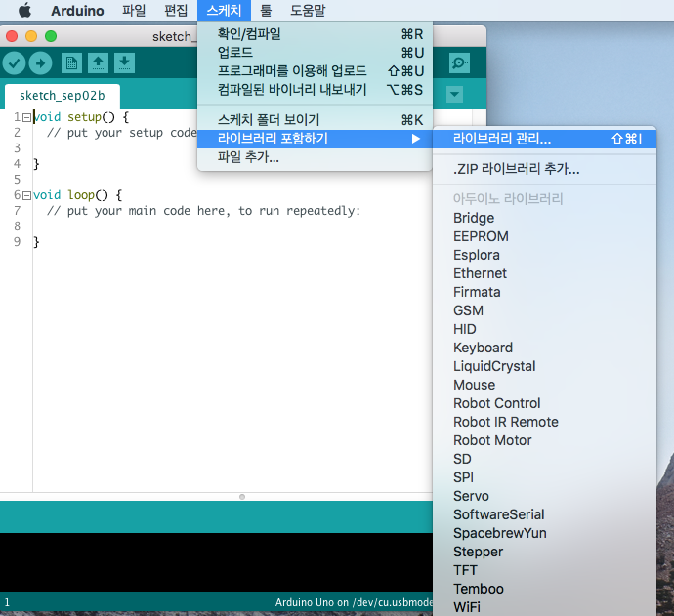Screen dimensions: 674x616
Task: Open the 툴 menu
Action: pyautogui.click(x=266, y=11)
